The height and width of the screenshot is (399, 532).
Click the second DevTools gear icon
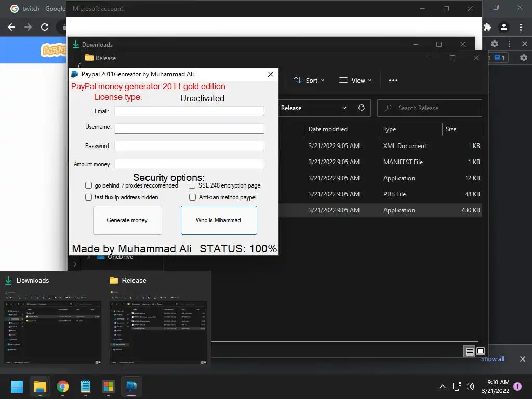[x=524, y=58]
